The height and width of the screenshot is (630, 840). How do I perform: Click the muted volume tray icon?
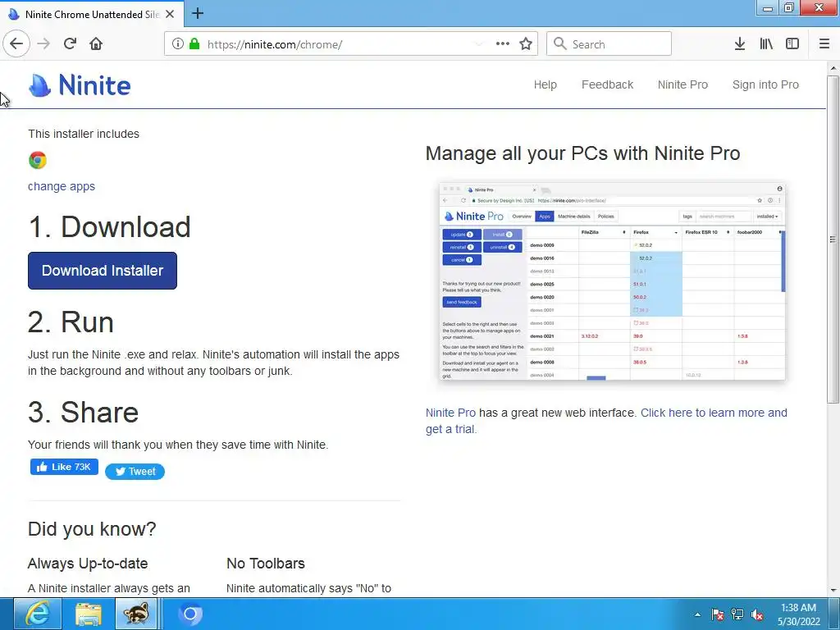pos(757,614)
